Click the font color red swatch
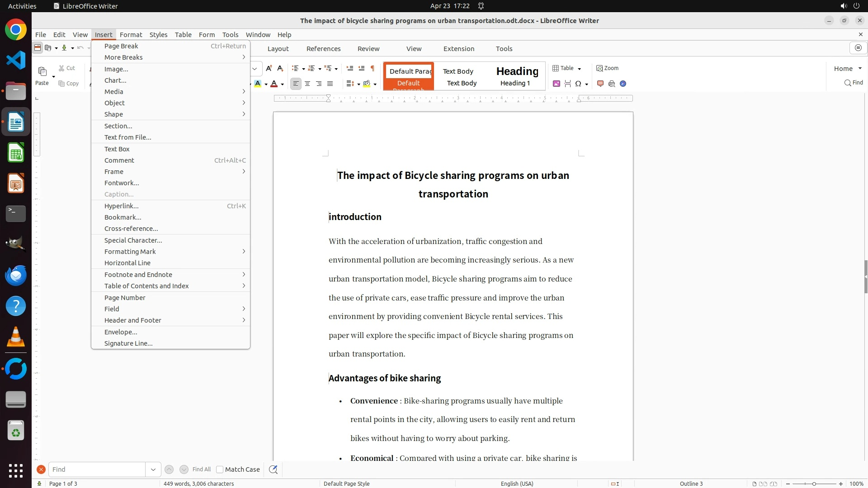Viewport: 868px width, 488px height. [x=274, y=84]
